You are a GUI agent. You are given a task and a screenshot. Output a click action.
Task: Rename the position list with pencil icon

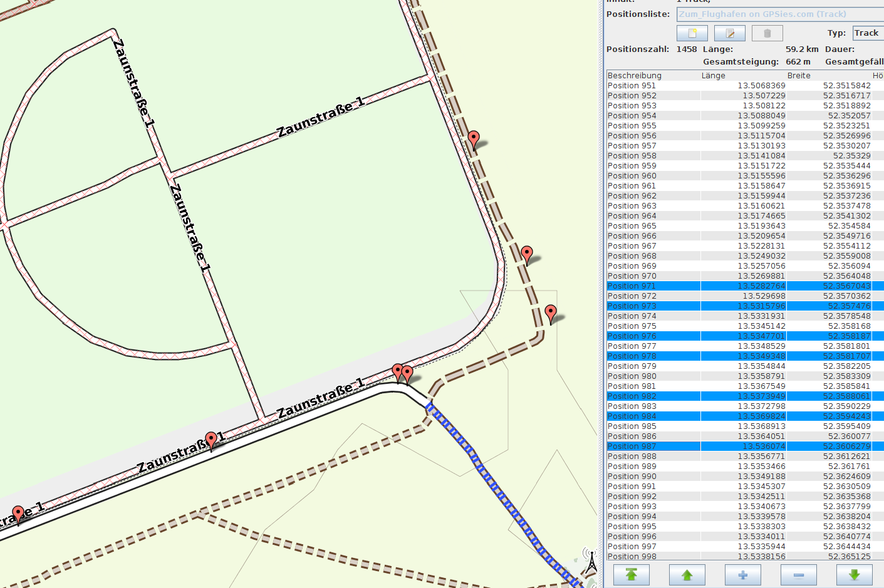pyautogui.click(x=730, y=33)
